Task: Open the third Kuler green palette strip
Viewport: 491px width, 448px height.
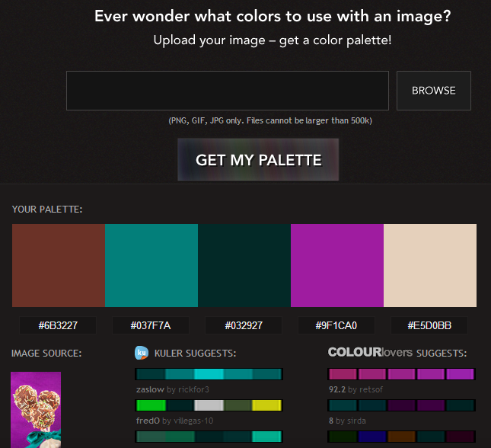Action: [209, 437]
